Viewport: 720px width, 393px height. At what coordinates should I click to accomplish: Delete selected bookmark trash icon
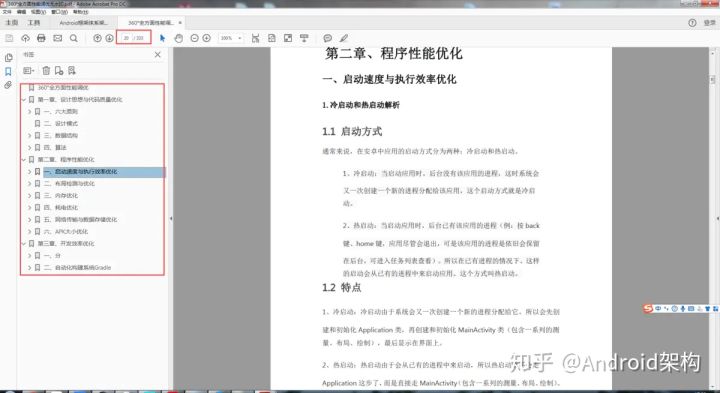pos(46,71)
